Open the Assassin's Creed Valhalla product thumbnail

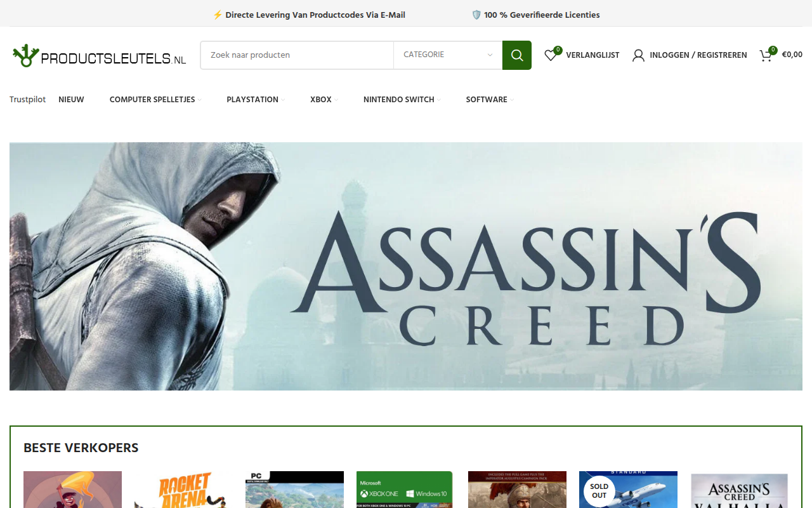pyautogui.click(x=739, y=490)
